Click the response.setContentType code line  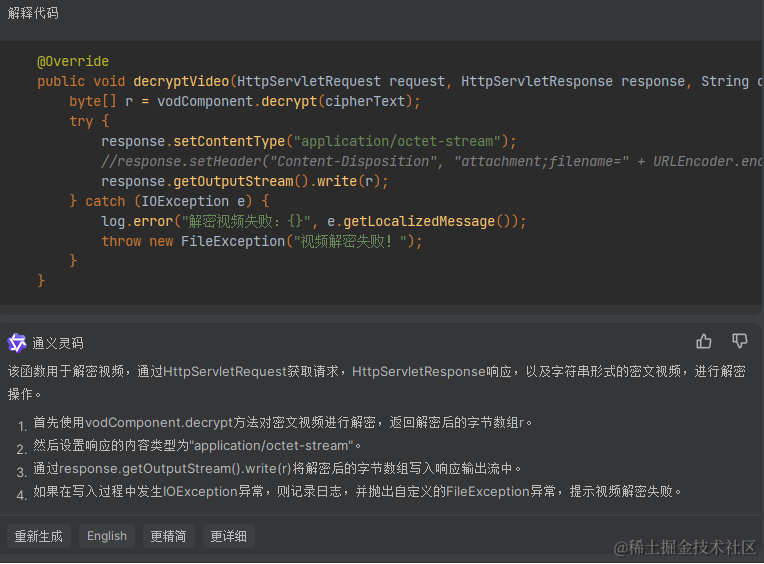click(x=308, y=141)
